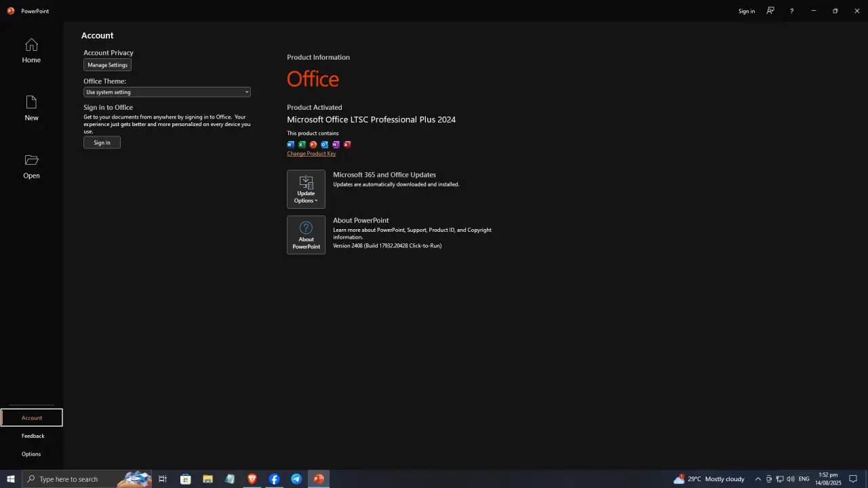Click the About PowerPoint button
The width and height of the screenshot is (868, 488).
click(306, 235)
